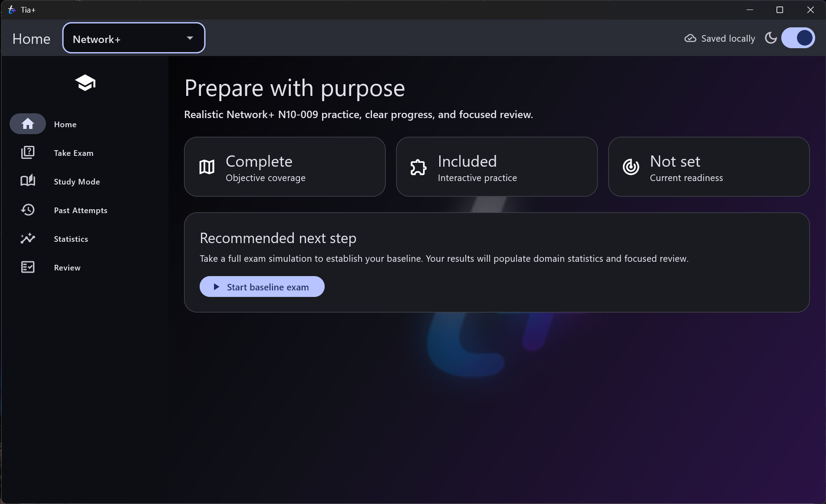Open the Network+ exam selector dropdown
826x504 pixels.
(134, 38)
